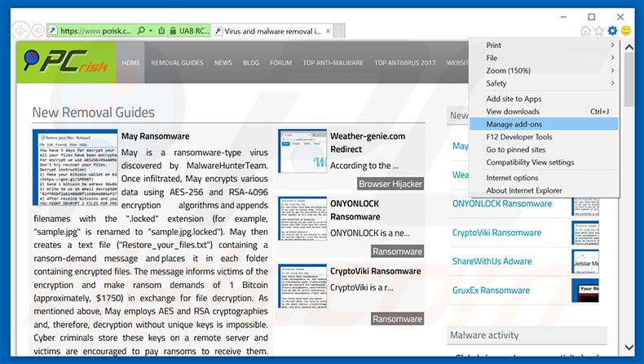Open a new blank tab
The height and width of the screenshot is (364, 644).
pyautogui.click(x=339, y=31)
